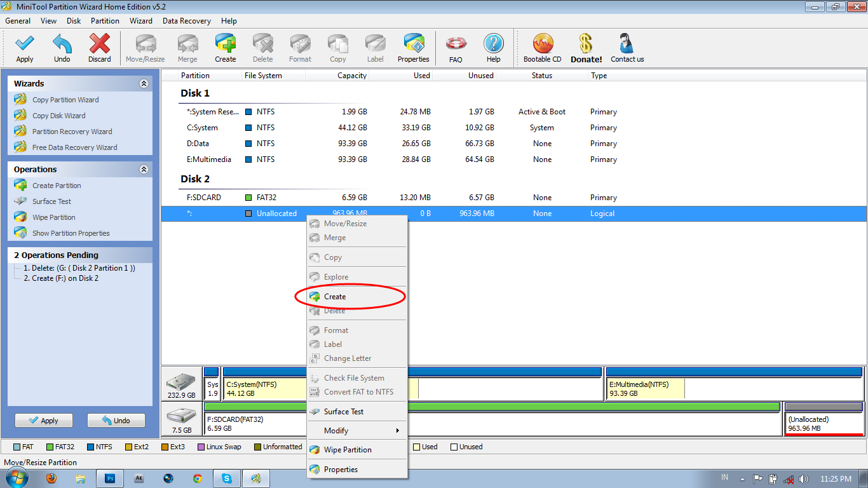
Task: Select Move/Resize in the toolbar
Action: coord(146,48)
